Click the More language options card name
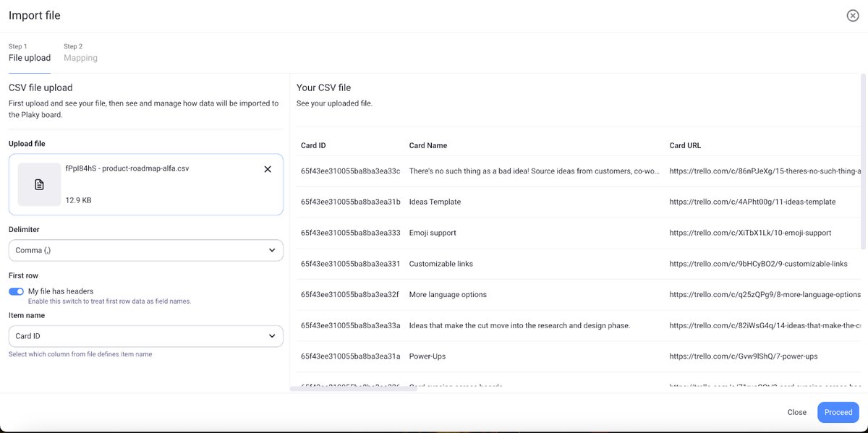Screen dimensions: 868x433 448,294
